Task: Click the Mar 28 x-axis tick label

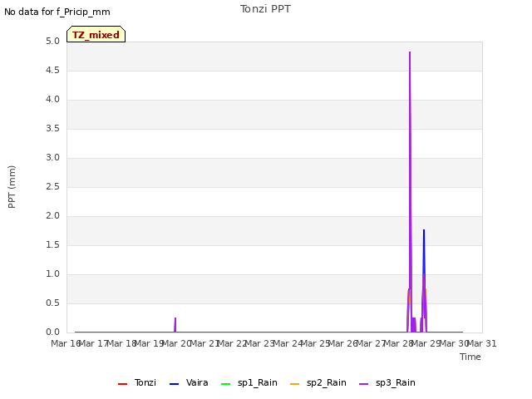Action: pos(399,343)
